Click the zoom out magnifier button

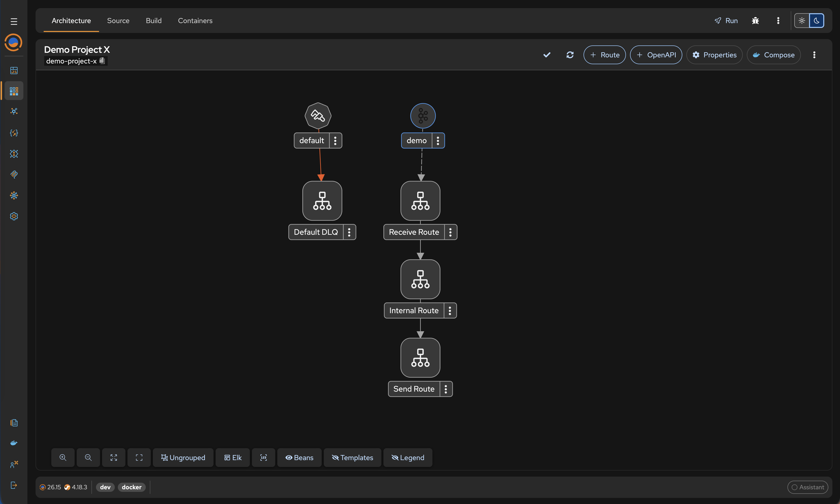pos(88,458)
